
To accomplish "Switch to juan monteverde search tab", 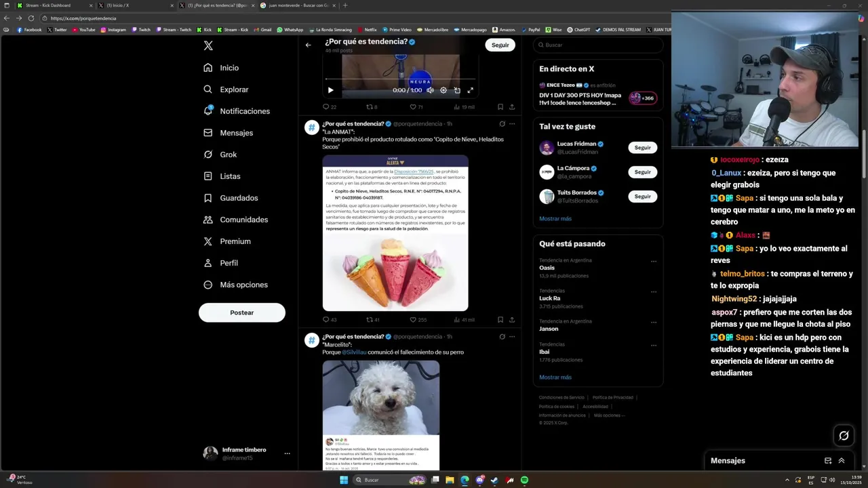I will tap(297, 5).
